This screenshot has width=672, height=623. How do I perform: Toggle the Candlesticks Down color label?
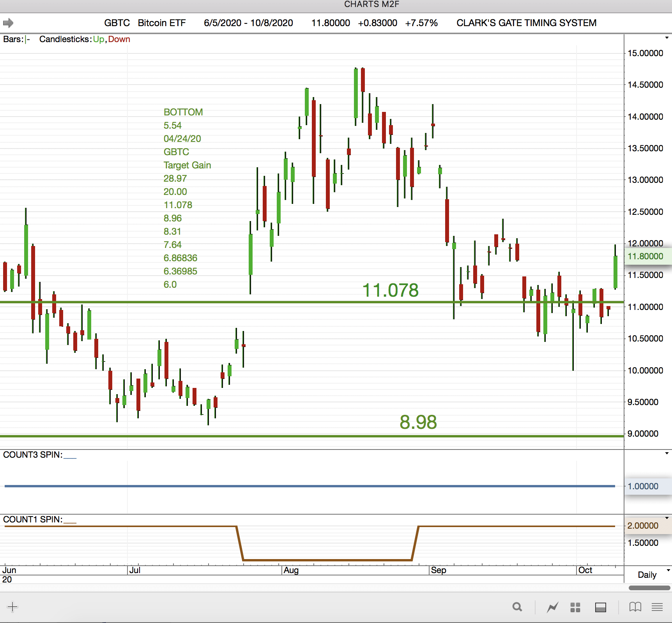tap(119, 39)
